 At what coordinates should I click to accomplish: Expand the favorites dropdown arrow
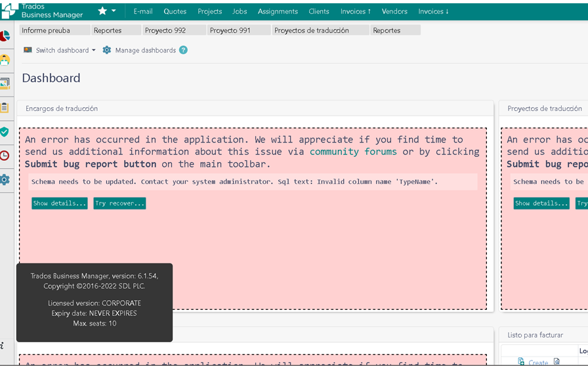(x=114, y=11)
